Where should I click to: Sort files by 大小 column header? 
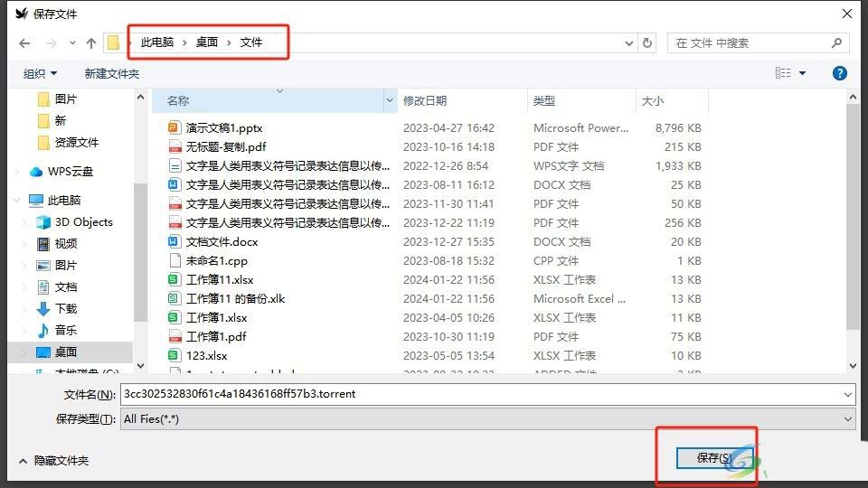(652, 101)
